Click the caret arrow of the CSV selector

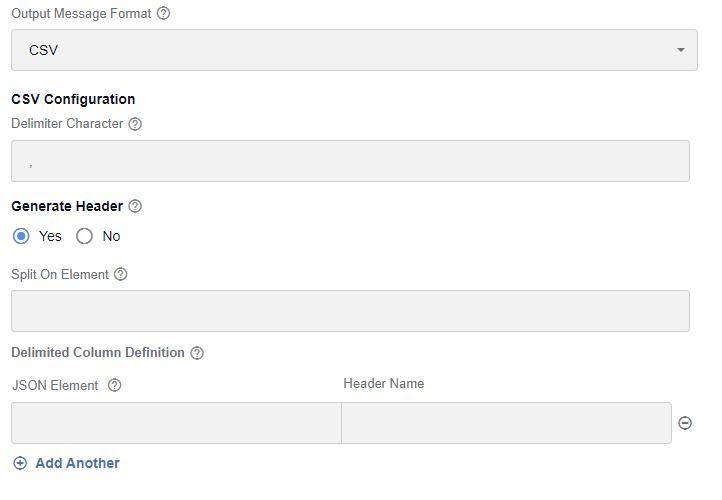[x=681, y=50]
